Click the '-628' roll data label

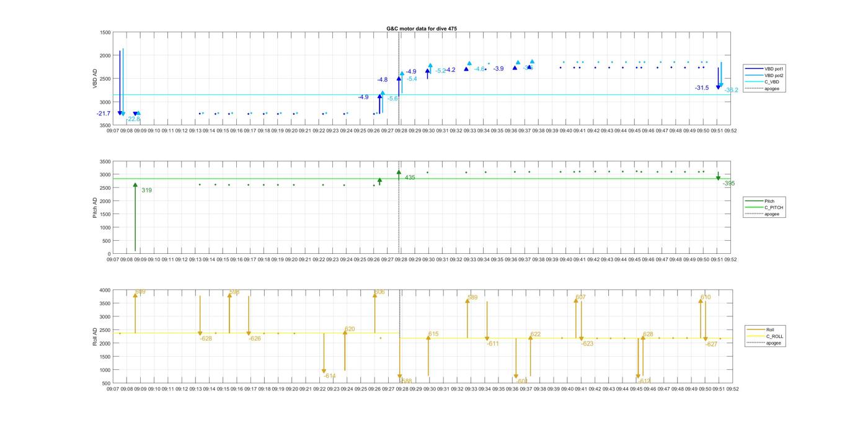tap(206, 339)
